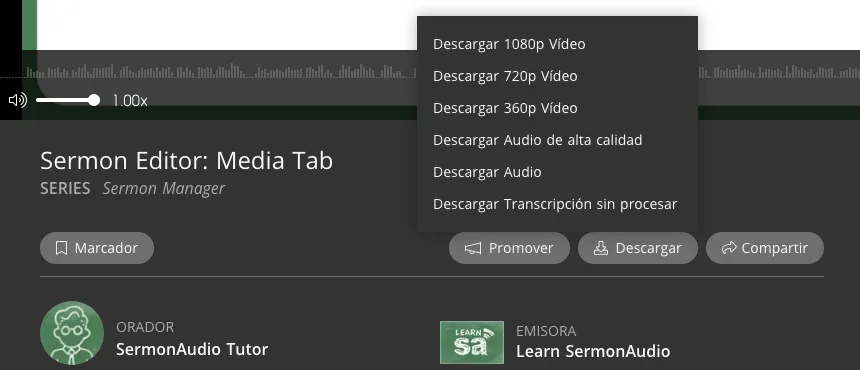Screen dimensions: 860x370
Task: Add a bookmark with Marcador button
Action: pyautogui.click(x=97, y=248)
